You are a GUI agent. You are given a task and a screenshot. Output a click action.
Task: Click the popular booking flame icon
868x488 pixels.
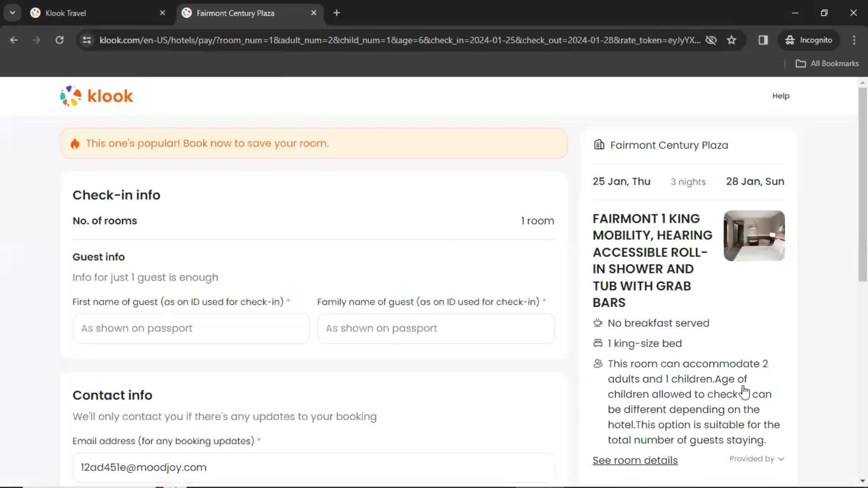pos(75,143)
